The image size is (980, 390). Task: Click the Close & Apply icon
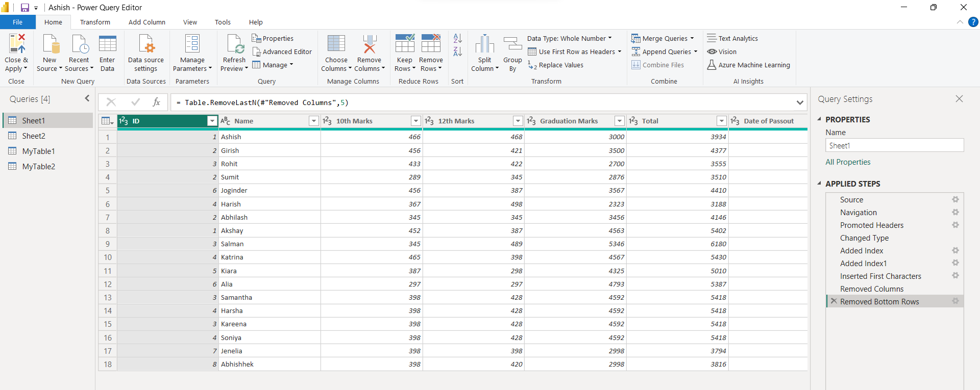(x=16, y=44)
